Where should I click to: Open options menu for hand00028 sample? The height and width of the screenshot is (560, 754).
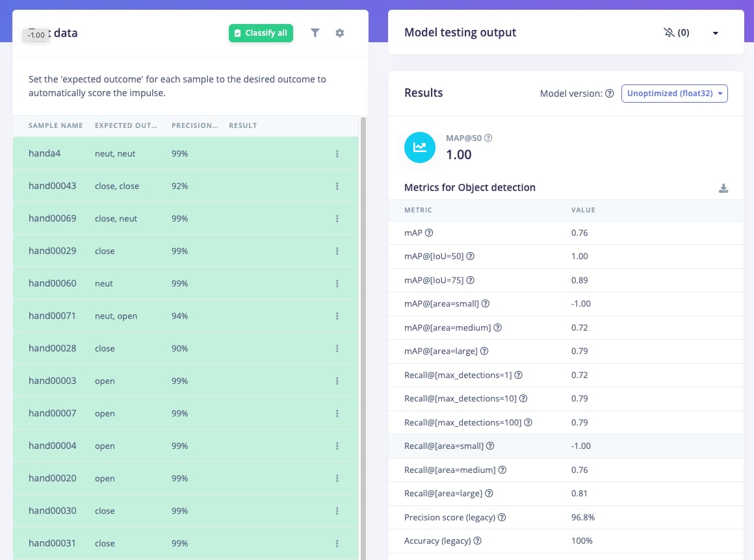coord(337,348)
